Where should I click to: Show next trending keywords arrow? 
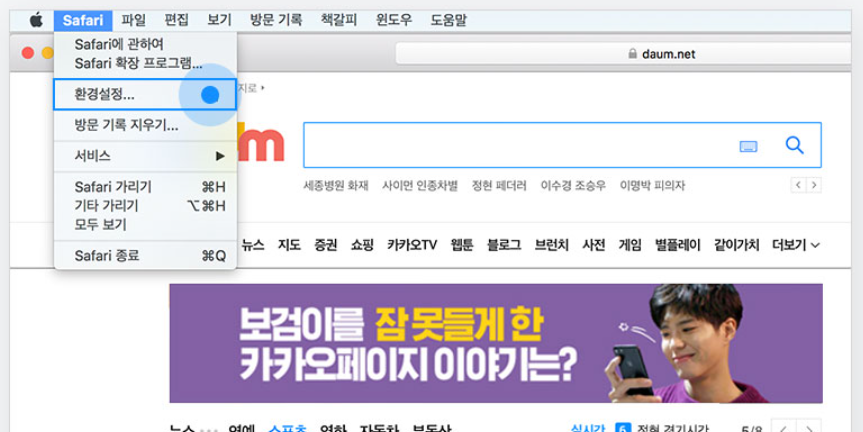coord(814,185)
